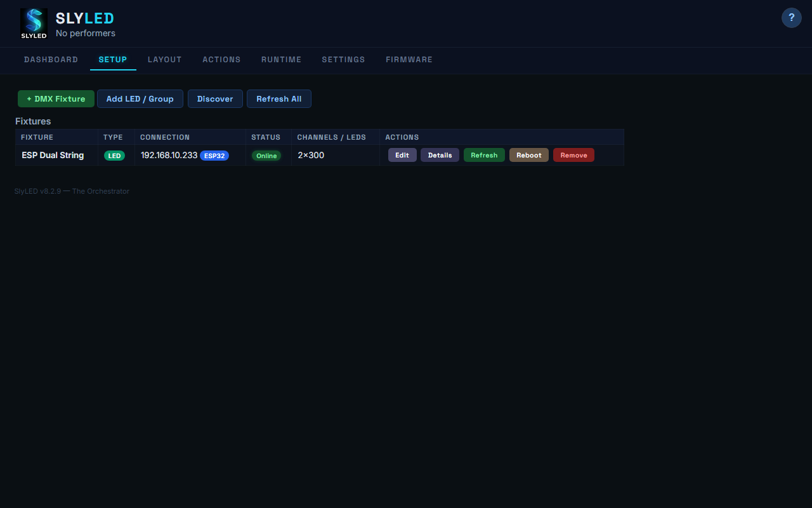
Task: Start fixture Discovery
Action: tap(215, 98)
